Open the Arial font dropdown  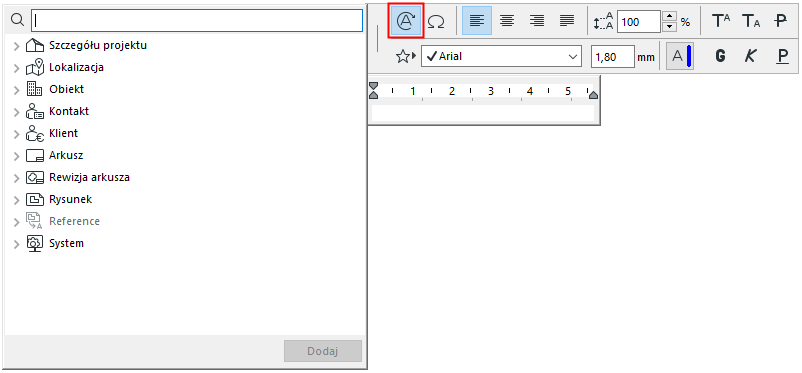pos(501,56)
